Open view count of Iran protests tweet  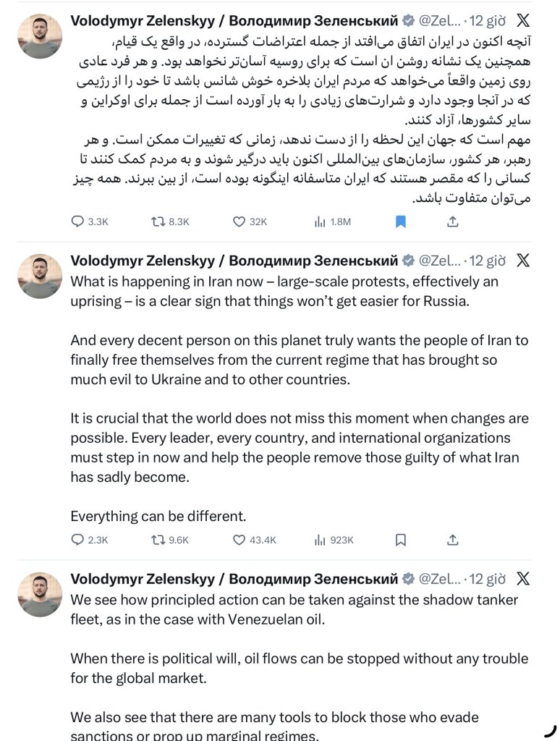(x=320, y=540)
